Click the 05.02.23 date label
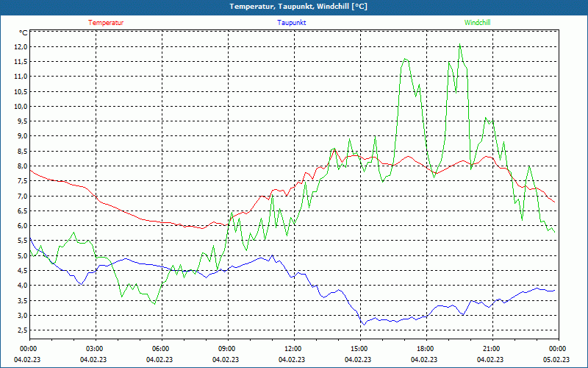The width and height of the screenshot is (588, 368). coord(556,359)
